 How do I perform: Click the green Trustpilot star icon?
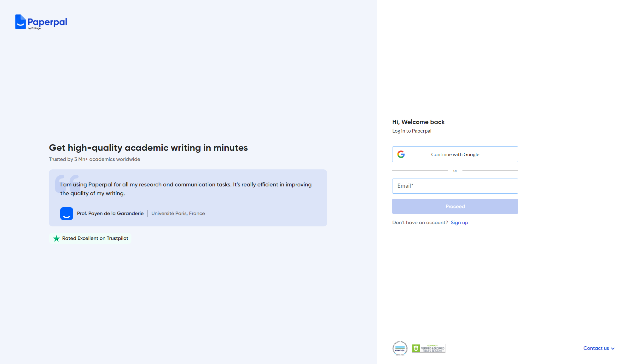coord(56,238)
